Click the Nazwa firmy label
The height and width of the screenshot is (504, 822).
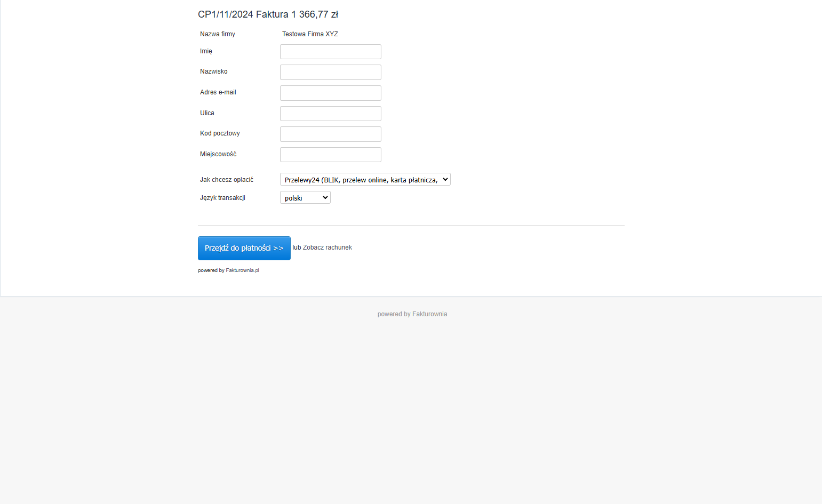click(x=218, y=34)
